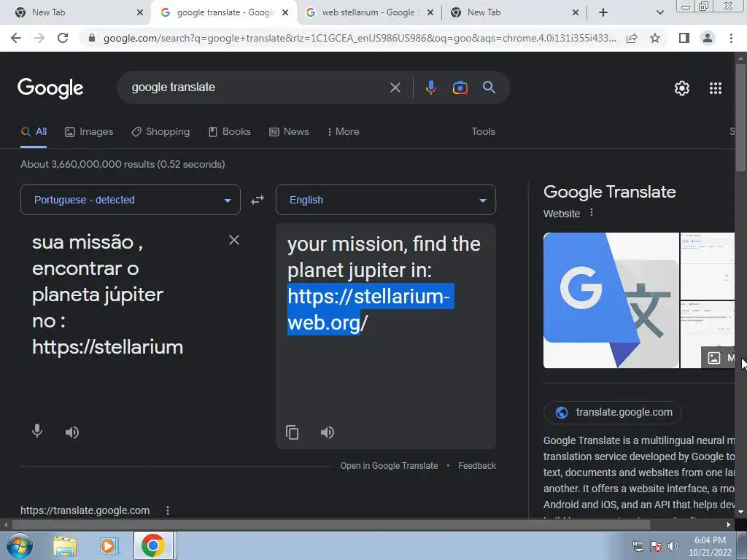Click the taskbar clock 6:04 PM
The image size is (747, 560).
[x=710, y=540]
